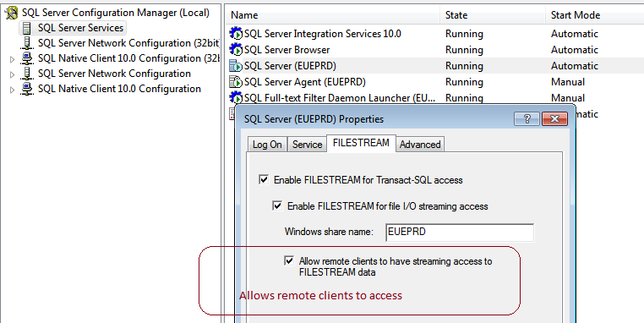Click the SQL Server Agent (EUEPRD) icon

click(236, 82)
